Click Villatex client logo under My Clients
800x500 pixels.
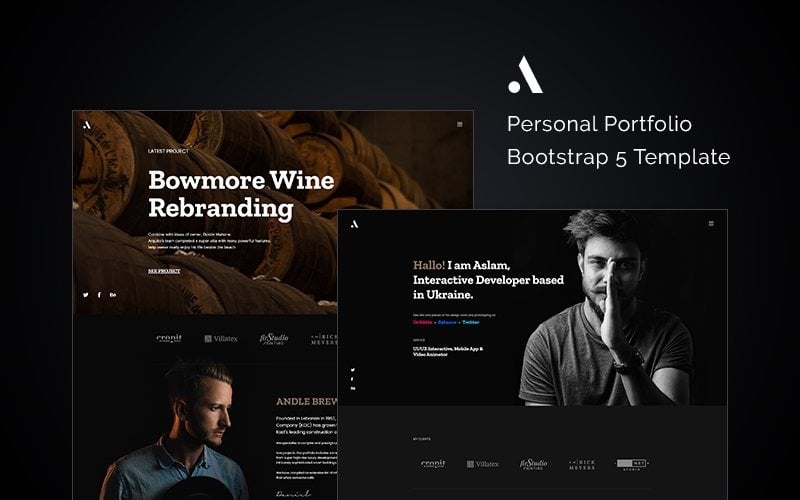click(483, 464)
